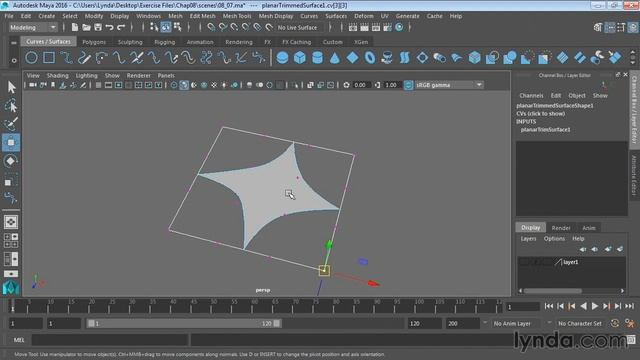This screenshot has height=360, width=640.
Task: Click the New Scene icon
Action: click(75, 27)
